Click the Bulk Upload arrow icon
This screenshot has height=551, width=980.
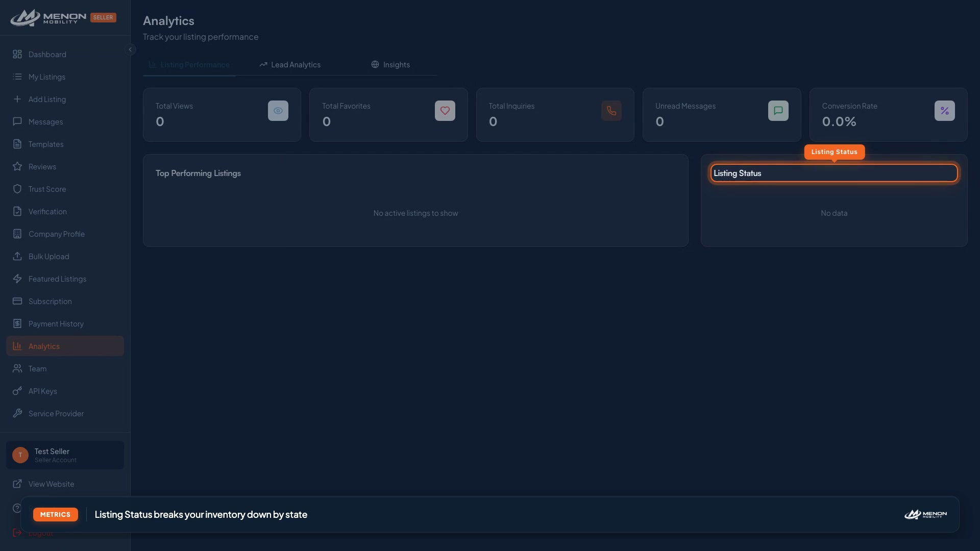pyautogui.click(x=17, y=257)
